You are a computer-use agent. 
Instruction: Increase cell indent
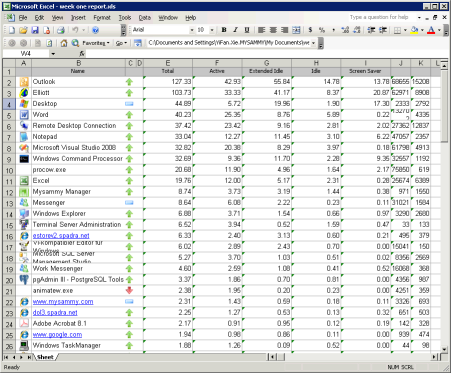pos(383,30)
